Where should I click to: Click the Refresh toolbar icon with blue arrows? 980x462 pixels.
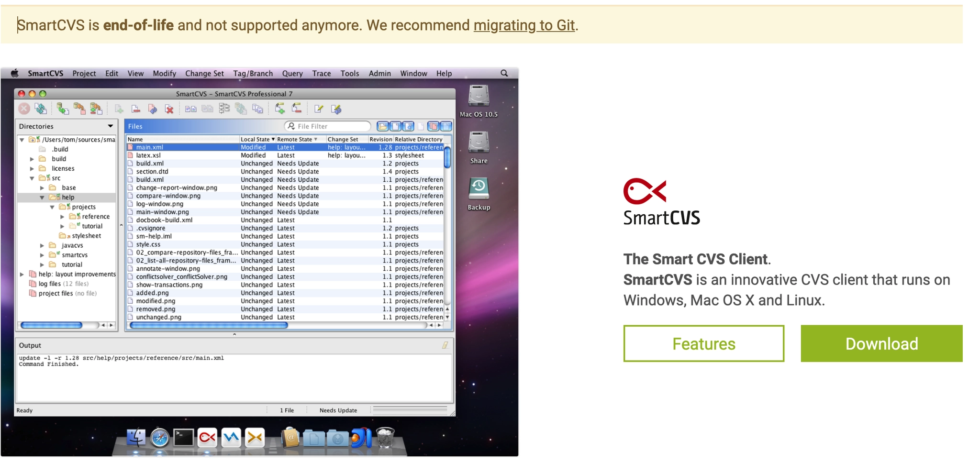point(41,109)
